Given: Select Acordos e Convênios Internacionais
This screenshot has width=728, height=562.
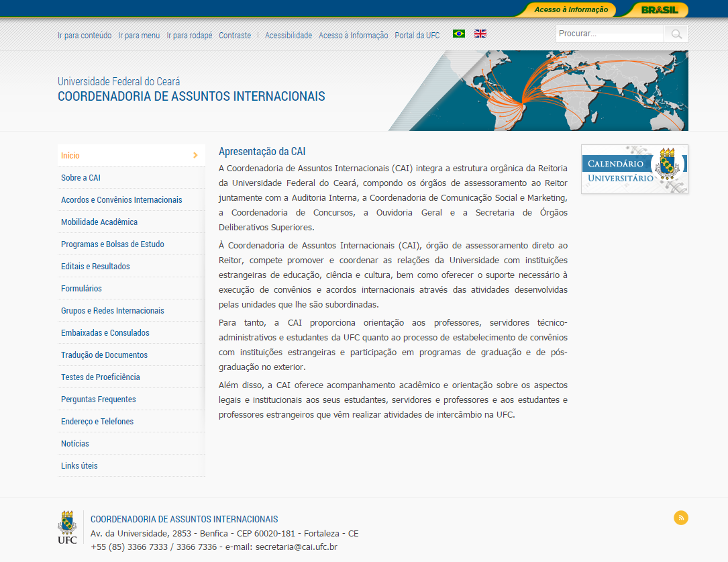Looking at the screenshot, I should click(121, 200).
